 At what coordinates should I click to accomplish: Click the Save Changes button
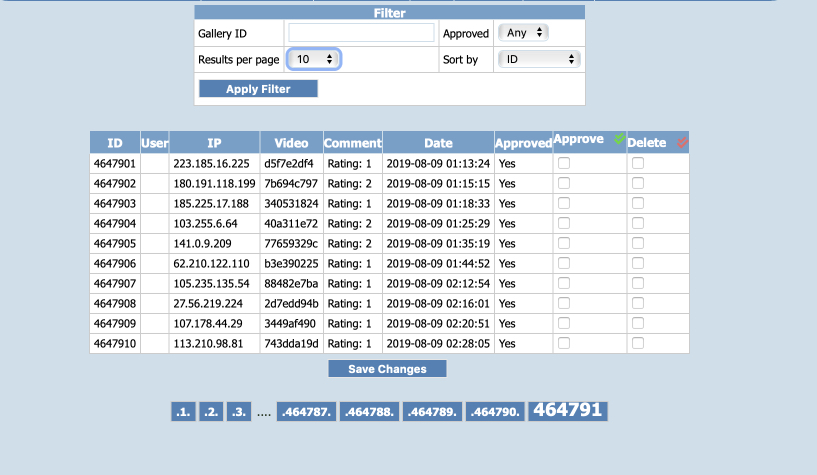tap(387, 369)
